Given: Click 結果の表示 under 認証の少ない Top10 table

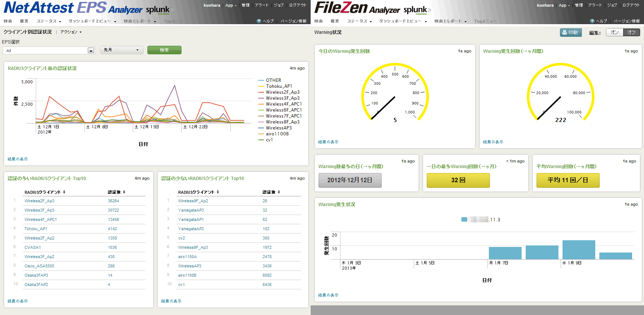Looking at the screenshot, I should point(172,301).
